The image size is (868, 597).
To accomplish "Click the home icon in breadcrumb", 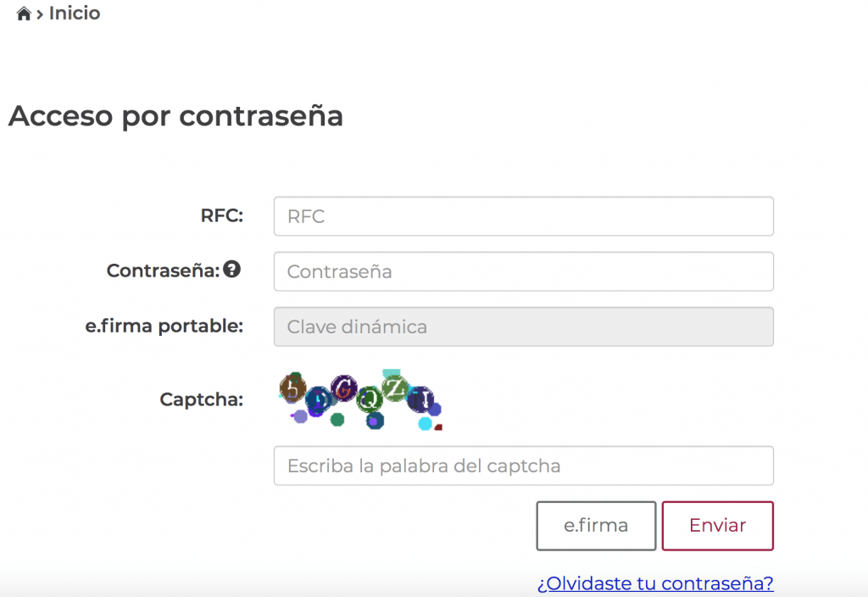I will tap(23, 14).
